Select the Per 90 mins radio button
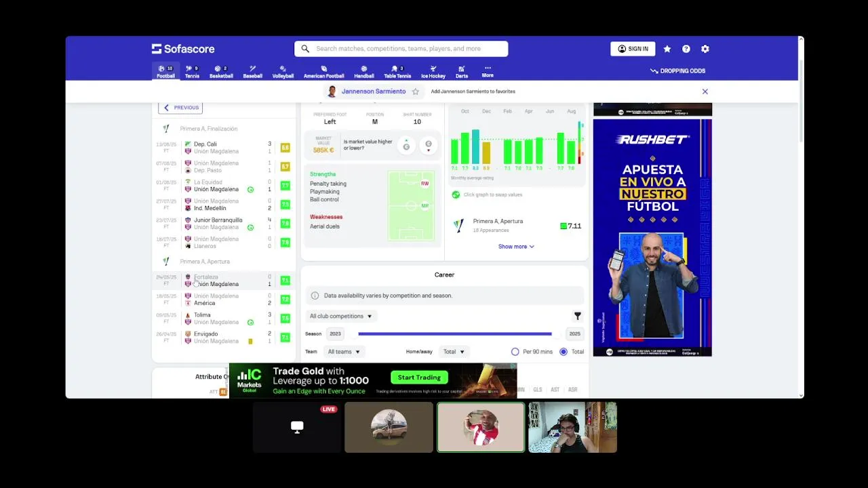The height and width of the screenshot is (488, 868). click(x=515, y=352)
